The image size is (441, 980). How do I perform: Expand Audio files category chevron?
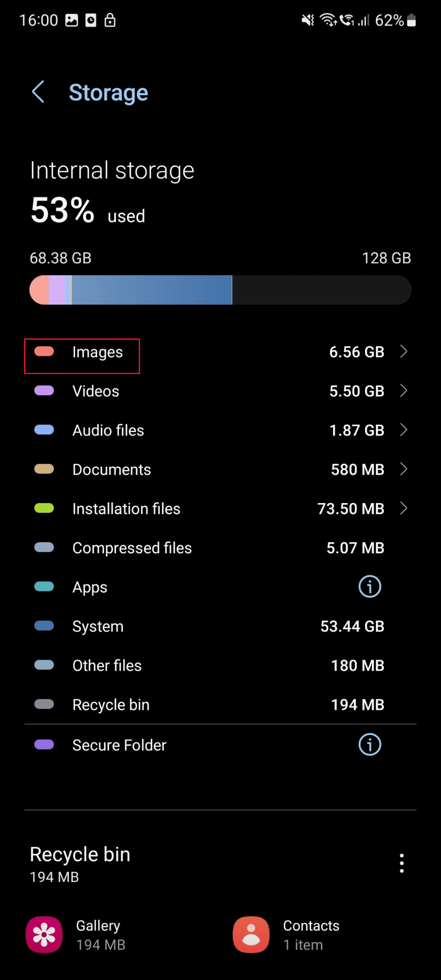click(x=404, y=430)
